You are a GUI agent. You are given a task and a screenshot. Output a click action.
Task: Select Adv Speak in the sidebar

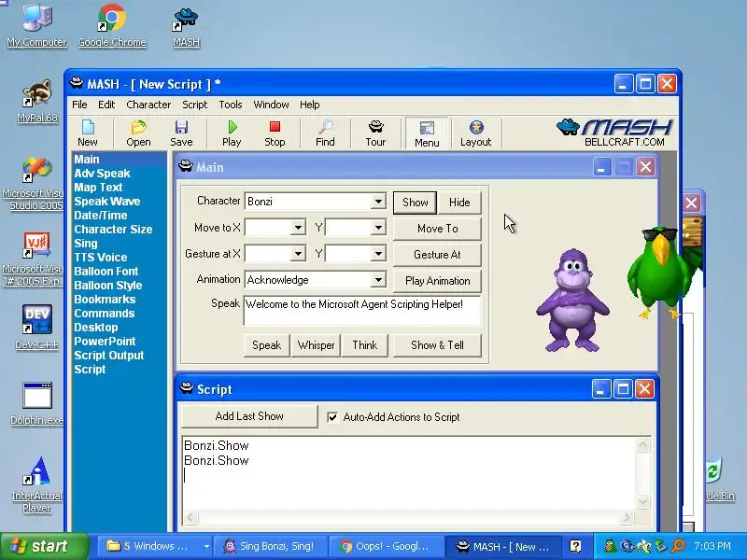(102, 174)
